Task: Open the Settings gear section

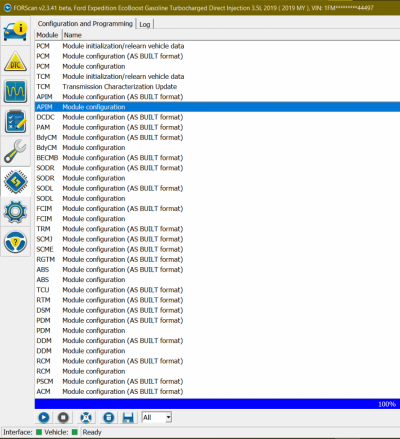Action: (15, 212)
